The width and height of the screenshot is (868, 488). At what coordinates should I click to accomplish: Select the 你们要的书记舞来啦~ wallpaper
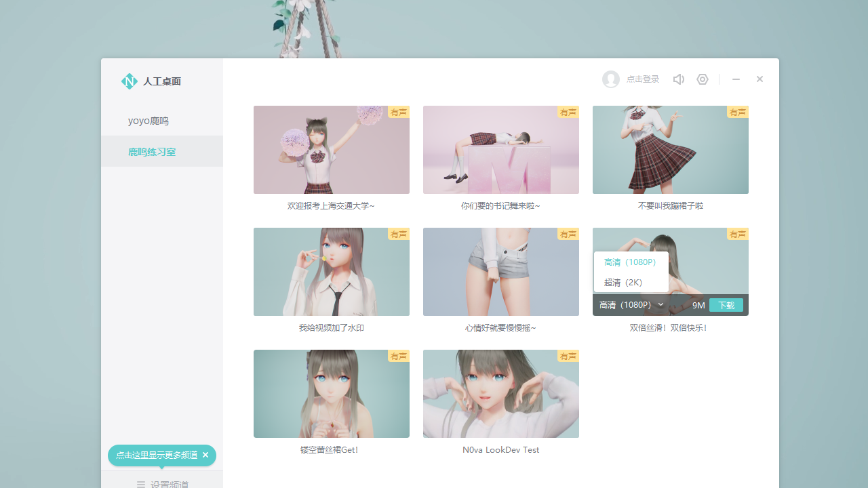500,150
